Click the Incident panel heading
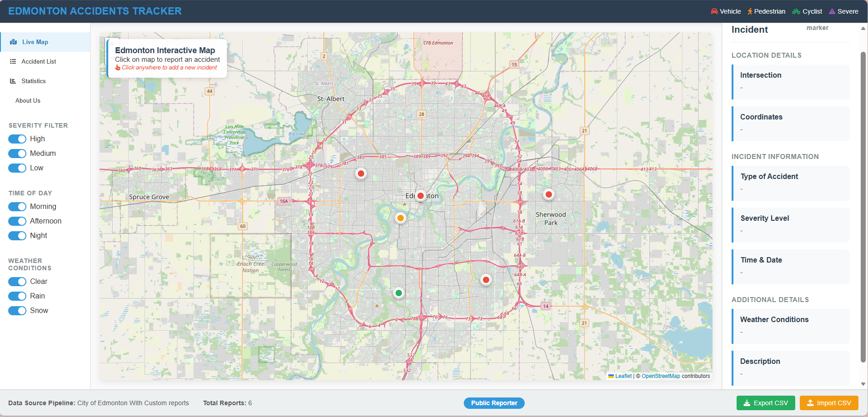 (x=750, y=30)
